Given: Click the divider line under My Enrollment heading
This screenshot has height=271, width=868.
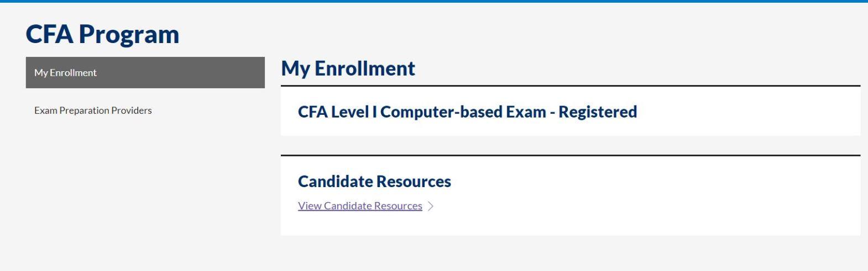Looking at the screenshot, I should point(571,86).
